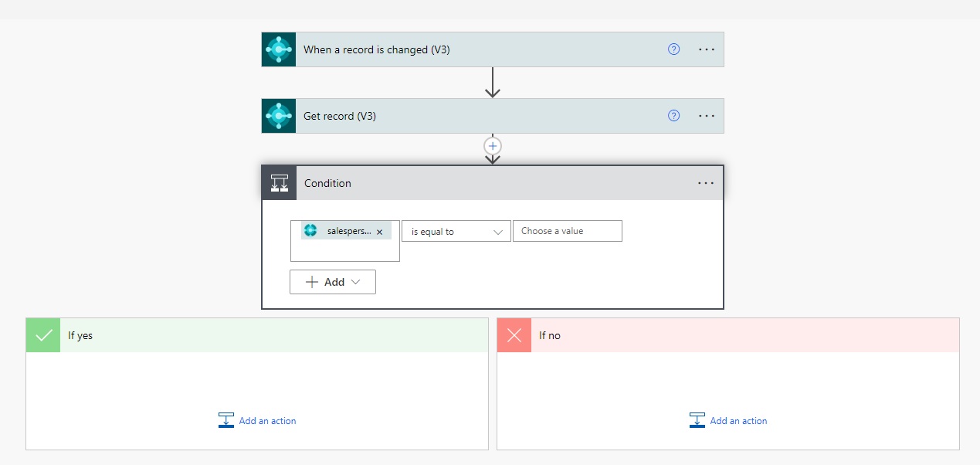Click the green If yes checkmark icon

pos(43,335)
